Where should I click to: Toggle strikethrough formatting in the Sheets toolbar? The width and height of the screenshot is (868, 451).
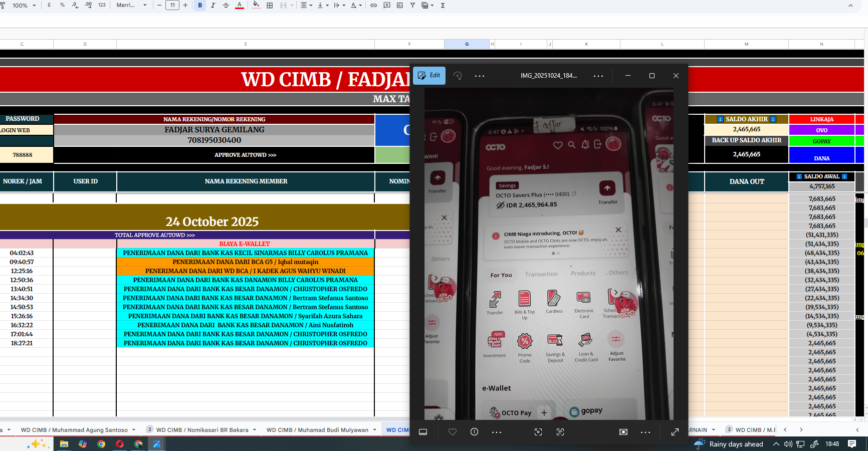coord(226,6)
